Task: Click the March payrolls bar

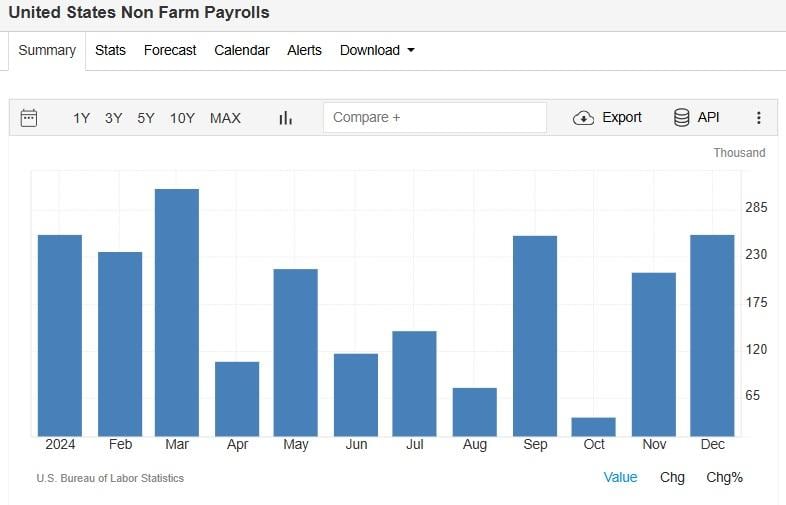Action: coord(177,312)
